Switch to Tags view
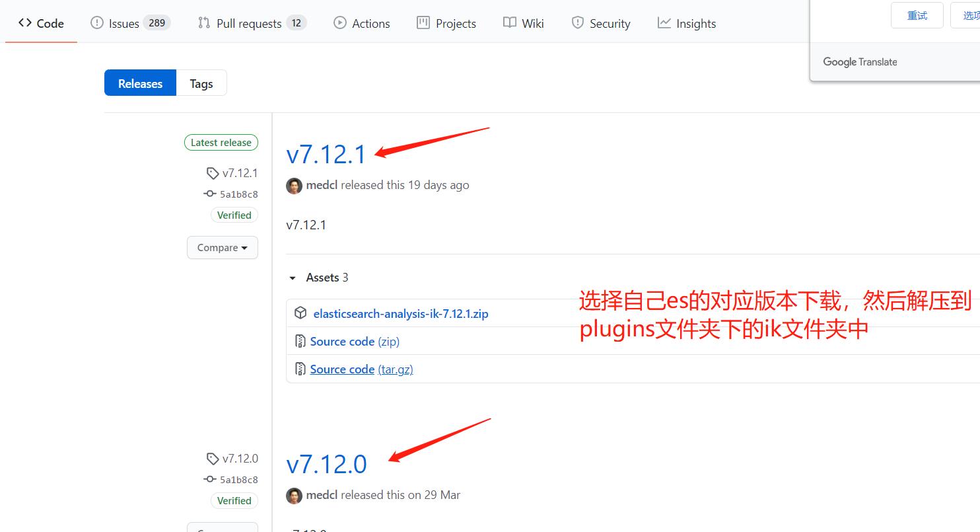Image resolution: width=980 pixels, height=532 pixels. [x=201, y=83]
